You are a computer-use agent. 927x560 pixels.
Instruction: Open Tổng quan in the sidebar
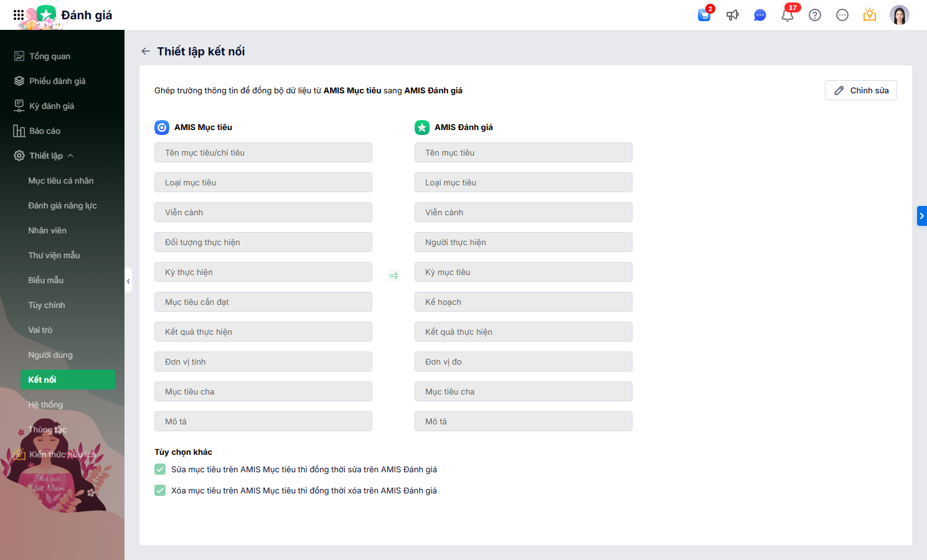click(50, 56)
